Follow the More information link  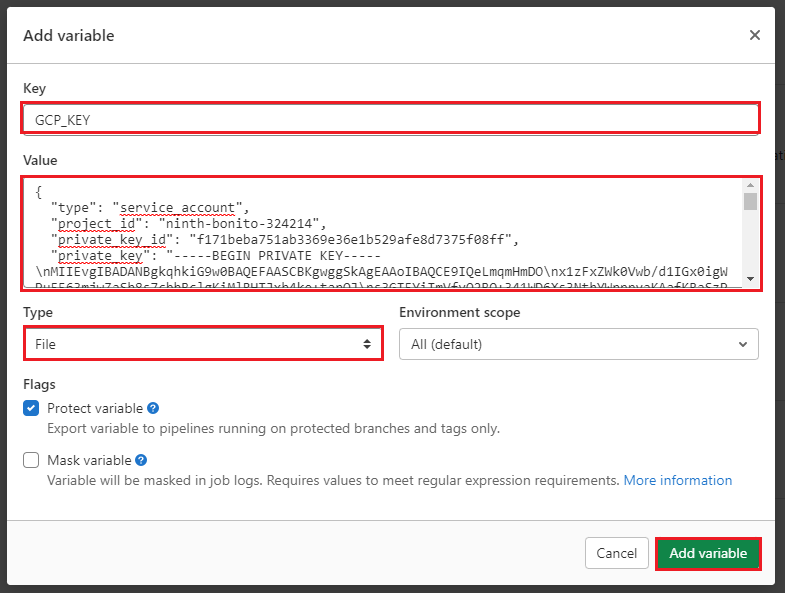(677, 480)
